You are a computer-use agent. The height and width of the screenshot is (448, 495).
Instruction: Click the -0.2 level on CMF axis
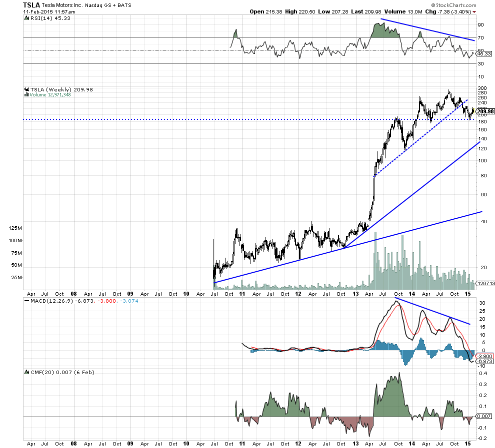tap(482, 438)
